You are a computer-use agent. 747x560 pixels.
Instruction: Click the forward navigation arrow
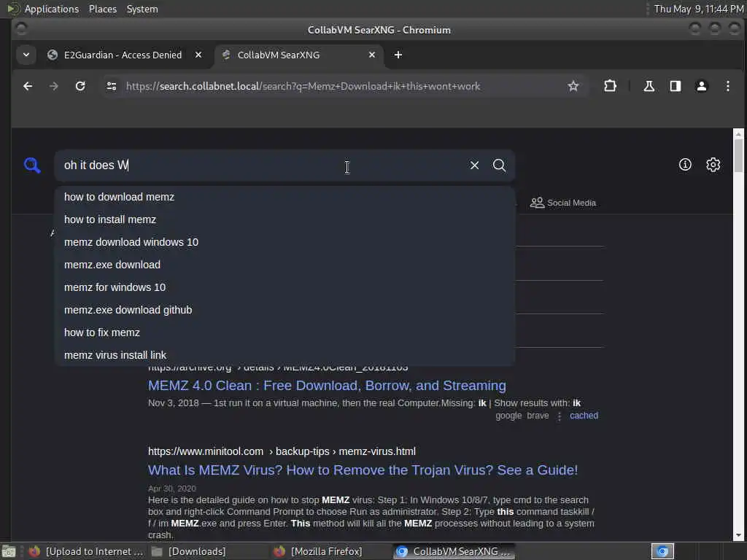[x=54, y=86]
